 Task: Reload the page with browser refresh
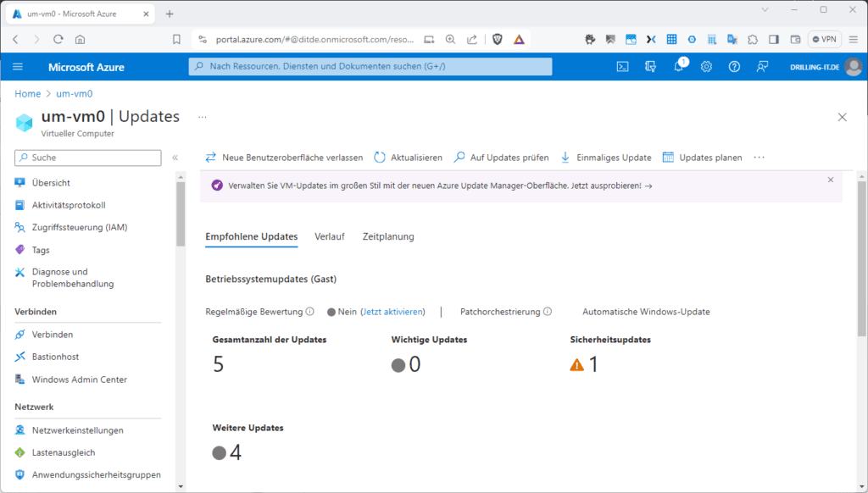(58, 39)
